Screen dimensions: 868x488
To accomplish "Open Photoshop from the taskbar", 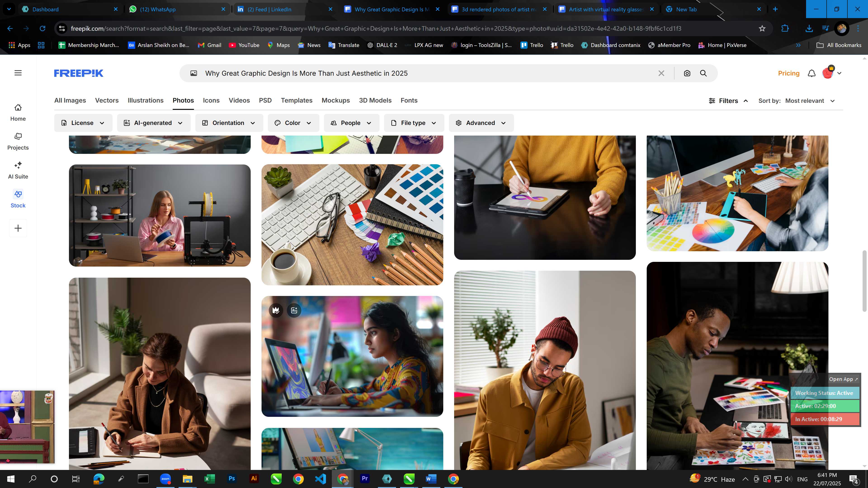I will pos(232,479).
